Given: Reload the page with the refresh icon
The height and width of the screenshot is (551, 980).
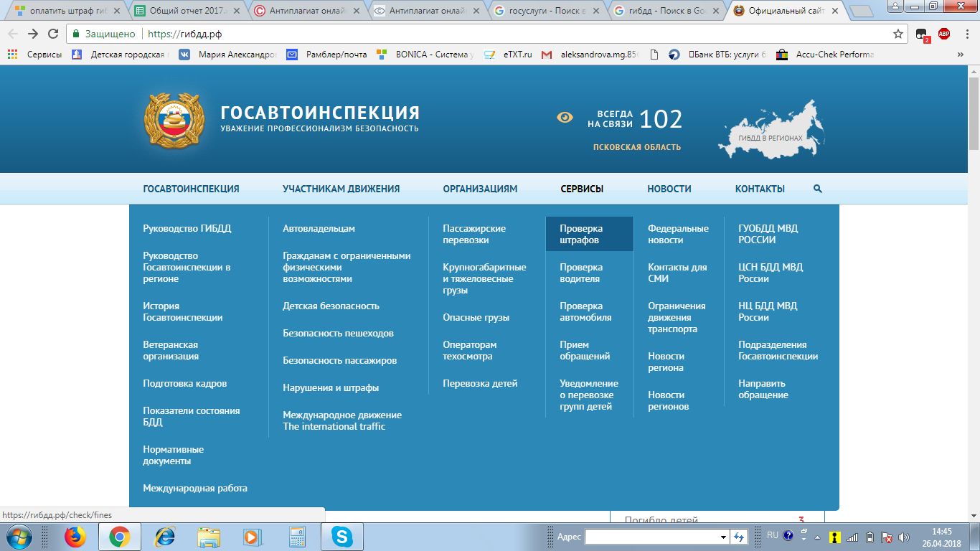Looking at the screenshot, I should coord(53,34).
